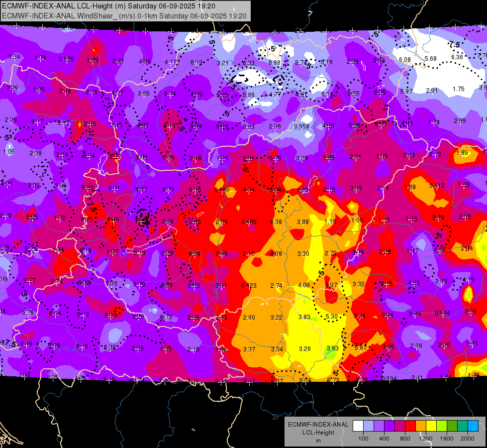Click wind shear value 3.37
Screen dimensions: 487x448
coord(249,349)
